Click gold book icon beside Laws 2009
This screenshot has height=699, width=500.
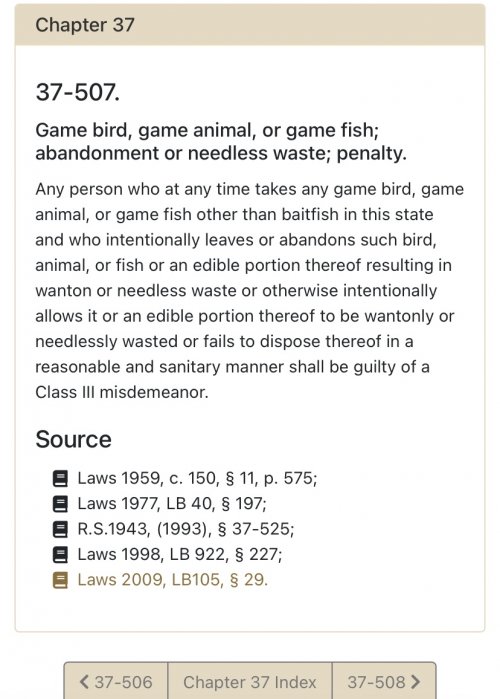coord(60,580)
